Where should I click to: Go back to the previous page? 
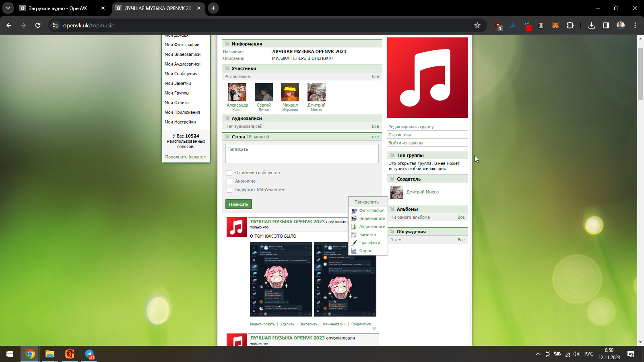pos(9,25)
